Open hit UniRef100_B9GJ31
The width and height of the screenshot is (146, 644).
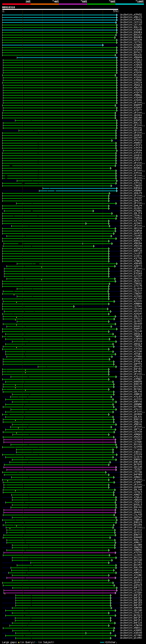pos(131,27)
